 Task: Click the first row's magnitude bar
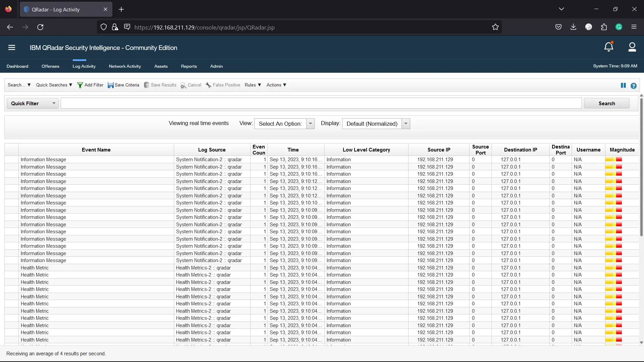coord(613,160)
